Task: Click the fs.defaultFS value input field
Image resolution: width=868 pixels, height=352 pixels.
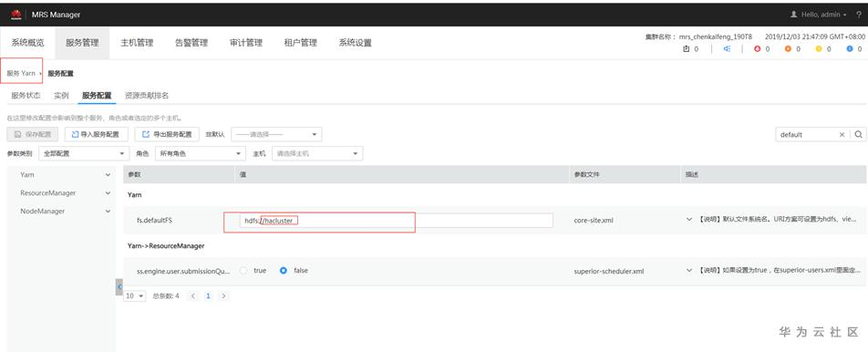Action: pyautogui.click(x=396, y=221)
